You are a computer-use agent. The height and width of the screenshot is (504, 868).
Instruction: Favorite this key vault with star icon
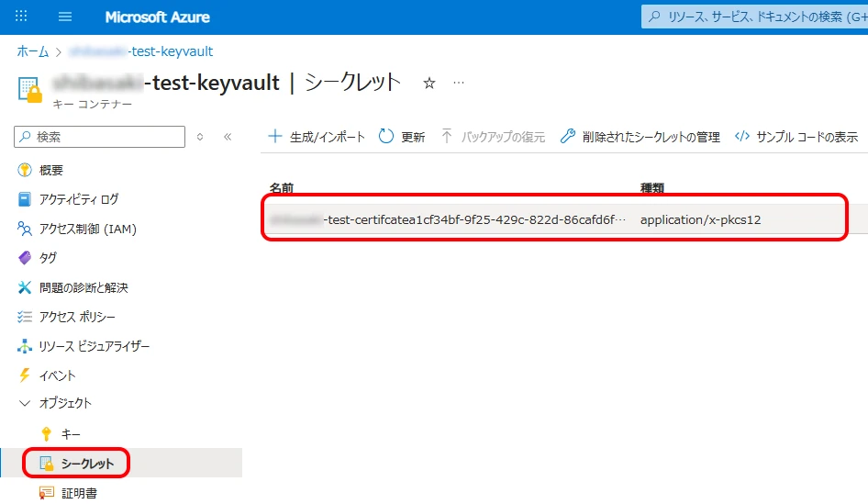(x=428, y=83)
